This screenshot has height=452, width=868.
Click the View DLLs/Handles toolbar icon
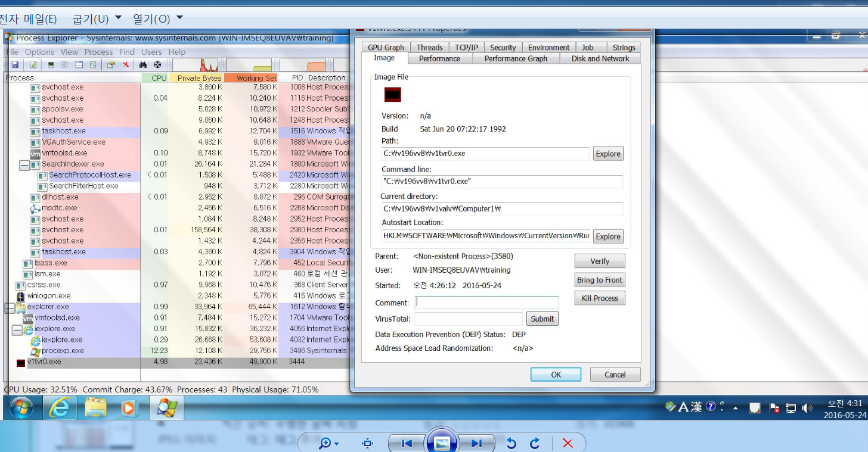pyautogui.click(x=92, y=64)
